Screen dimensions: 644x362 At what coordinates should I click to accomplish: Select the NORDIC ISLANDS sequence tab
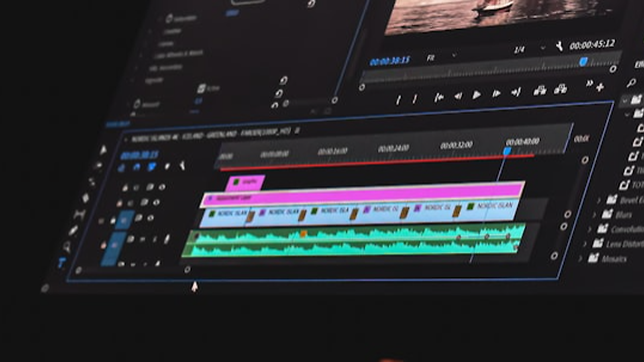point(211,135)
